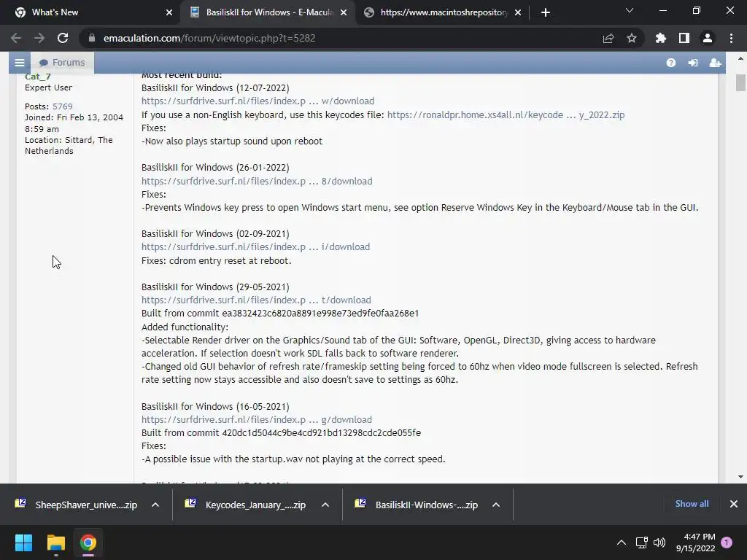Download BasiliskII 02-09-2021 build link

[255, 246]
